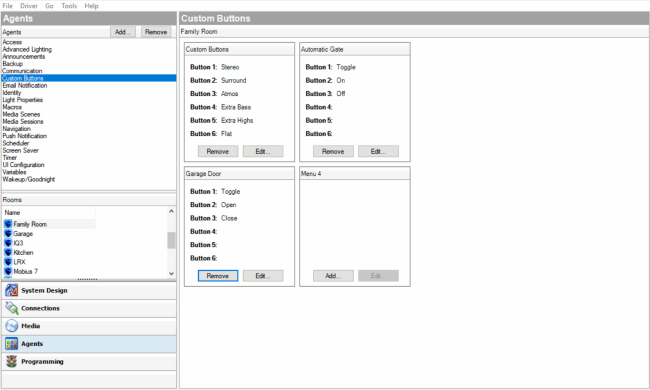Select the UI Configuration agent
The image size is (650, 390).
coord(23,165)
